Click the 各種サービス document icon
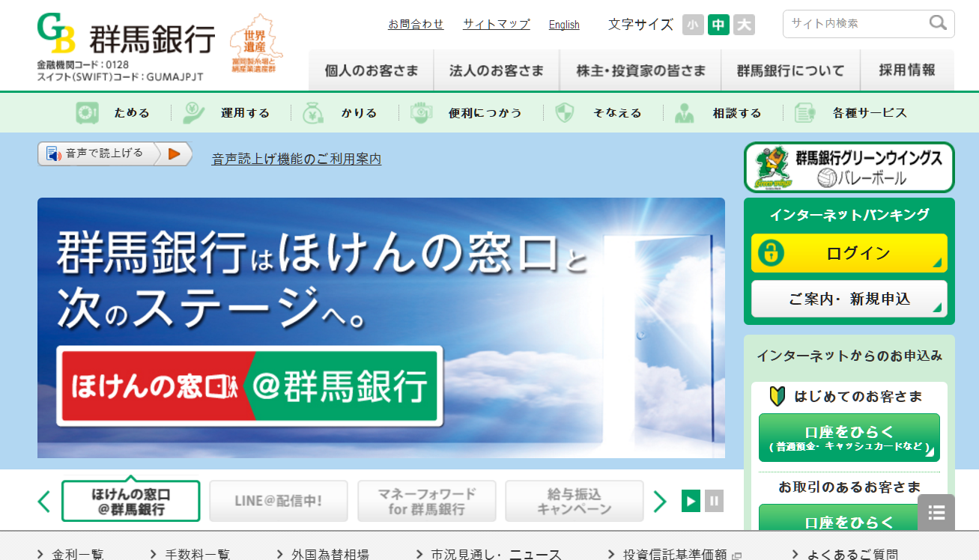Screen dimensions: 979x560 (804, 113)
